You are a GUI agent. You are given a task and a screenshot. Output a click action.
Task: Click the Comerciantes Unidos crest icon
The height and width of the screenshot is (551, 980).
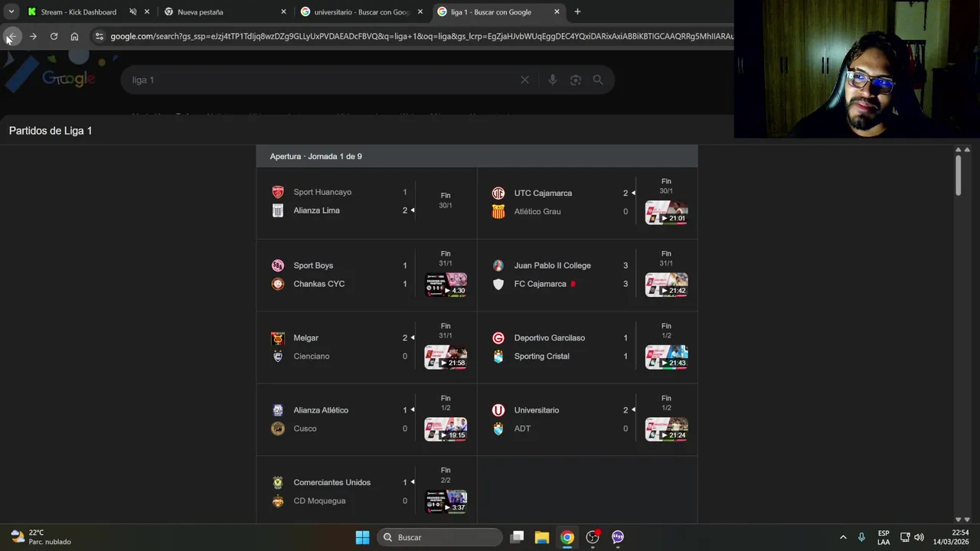point(278,482)
